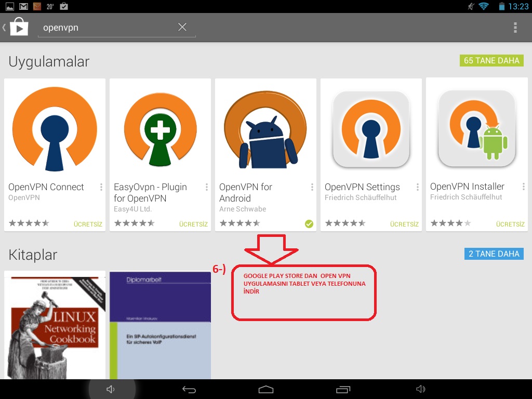532x399 pixels.
Task: Tap the star rating of EasyOvpn
Action: click(135, 223)
